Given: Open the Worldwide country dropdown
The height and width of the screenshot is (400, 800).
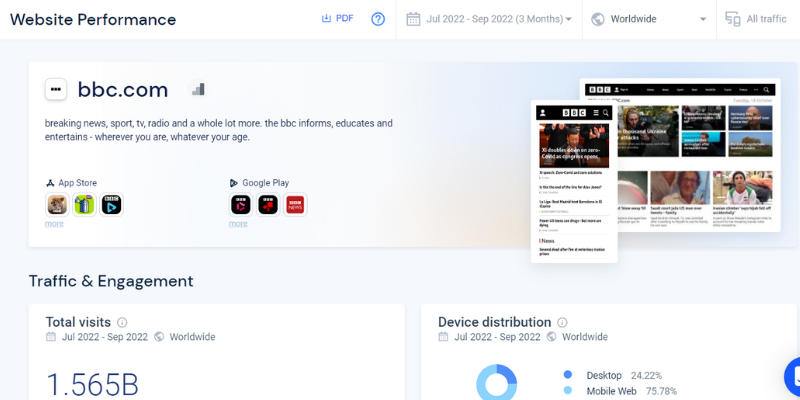Looking at the screenshot, I should tap(649, 19).
